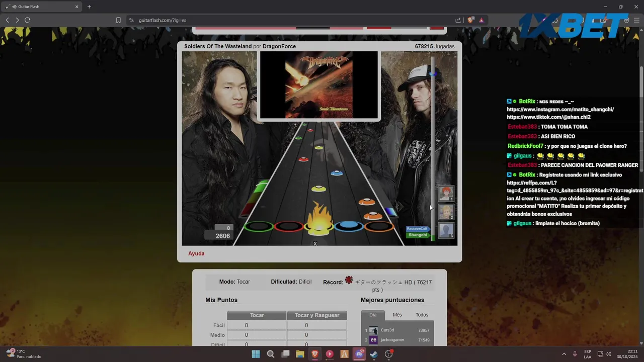This screenshot has height=362, width=644.
Task: Open OBS Studio from the taskbar
Action: tap(389, 354)
